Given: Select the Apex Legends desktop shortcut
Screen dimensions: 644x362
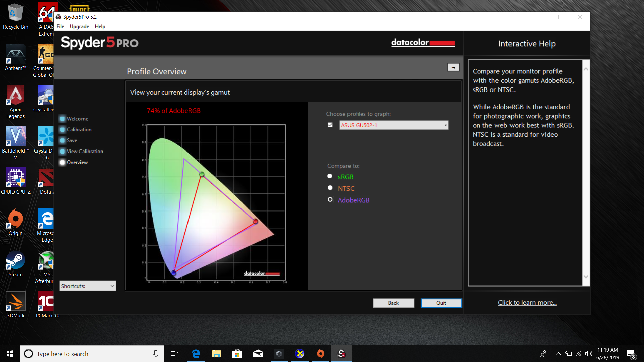Looking at the screenshot, I should [15, 102].
